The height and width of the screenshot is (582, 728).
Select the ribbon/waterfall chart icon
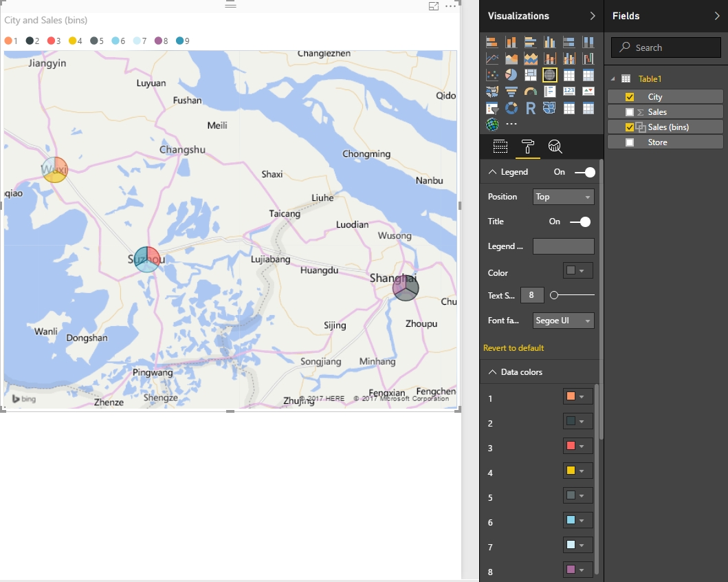588,58
